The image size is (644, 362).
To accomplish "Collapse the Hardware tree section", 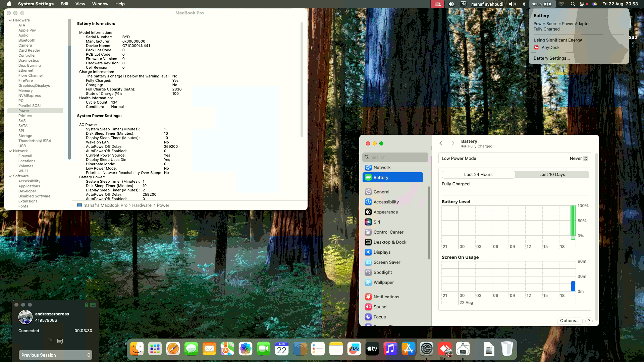I will (x=10, y=20).
